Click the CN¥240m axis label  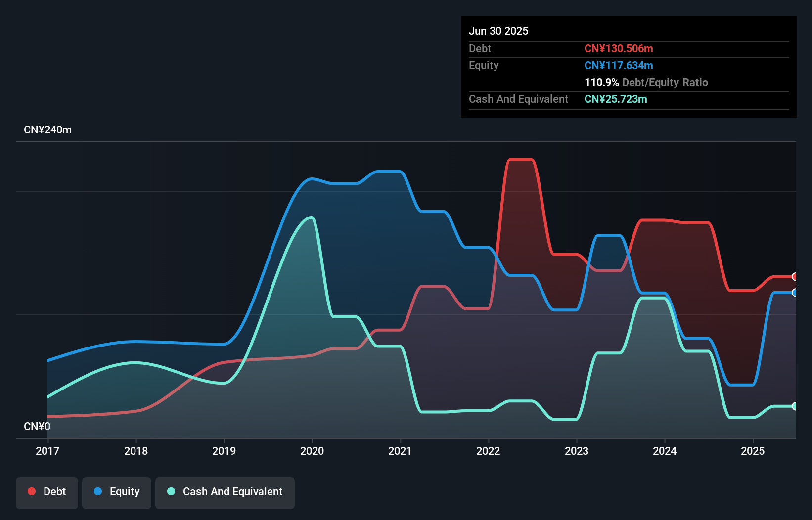pos(48,130)
